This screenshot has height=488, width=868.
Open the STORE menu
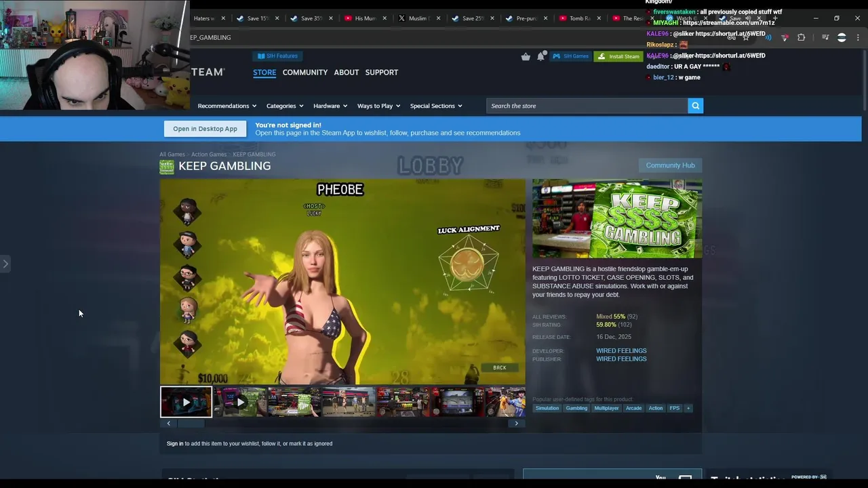[x=264, y=73]
